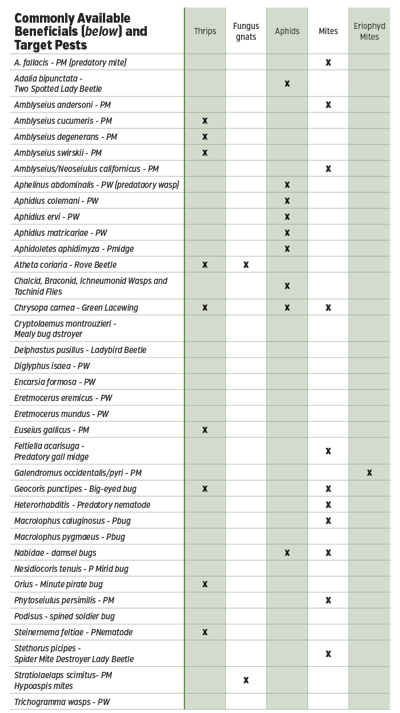The height and width of the screenshot is (713, 400).
Task: Select row 'Amblyseius swirskii - PM'
Action: 200,153
